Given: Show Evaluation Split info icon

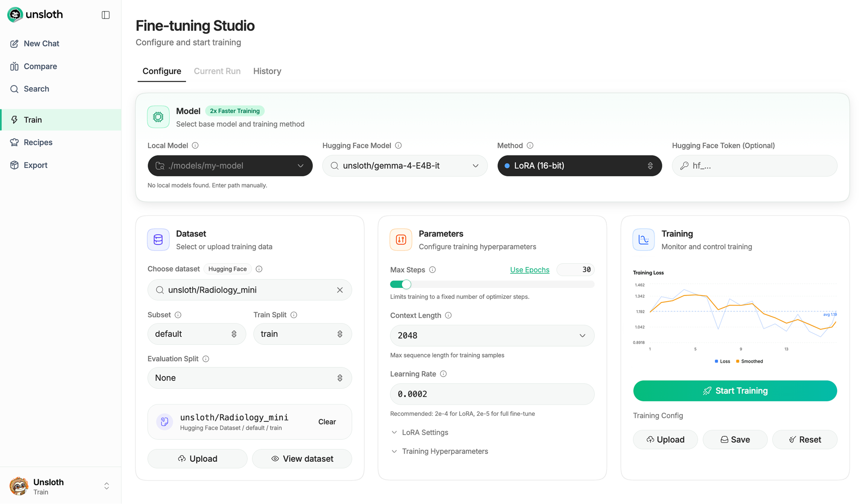Looking at the screenshot, I should 206,359.
